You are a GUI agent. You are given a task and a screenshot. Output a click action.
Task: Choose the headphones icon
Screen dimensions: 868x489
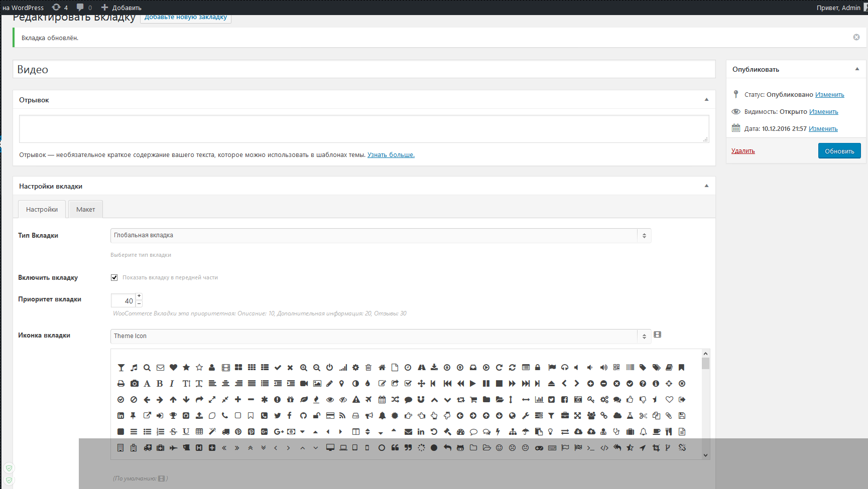point(565,368)
